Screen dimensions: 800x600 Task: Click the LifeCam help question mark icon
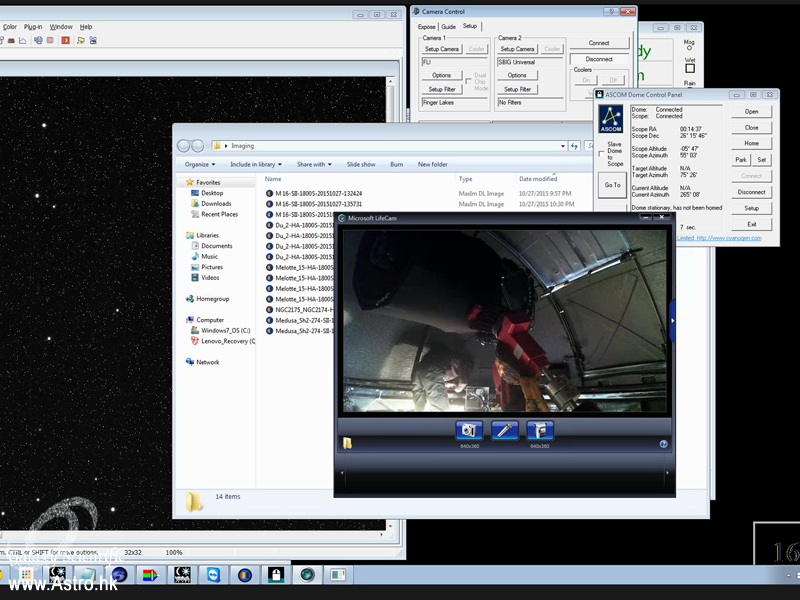click(663, 443)
